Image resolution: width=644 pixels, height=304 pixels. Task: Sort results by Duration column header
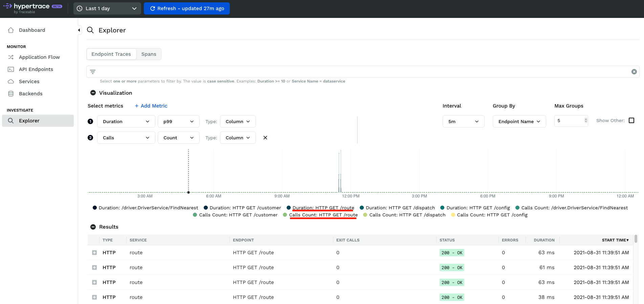click(x=544, y=240)
